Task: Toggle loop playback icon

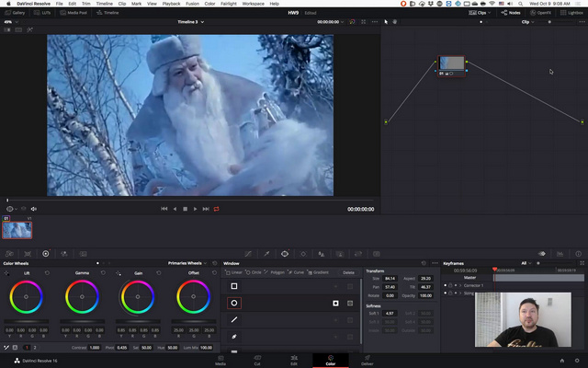Action: tap(217, 209)
